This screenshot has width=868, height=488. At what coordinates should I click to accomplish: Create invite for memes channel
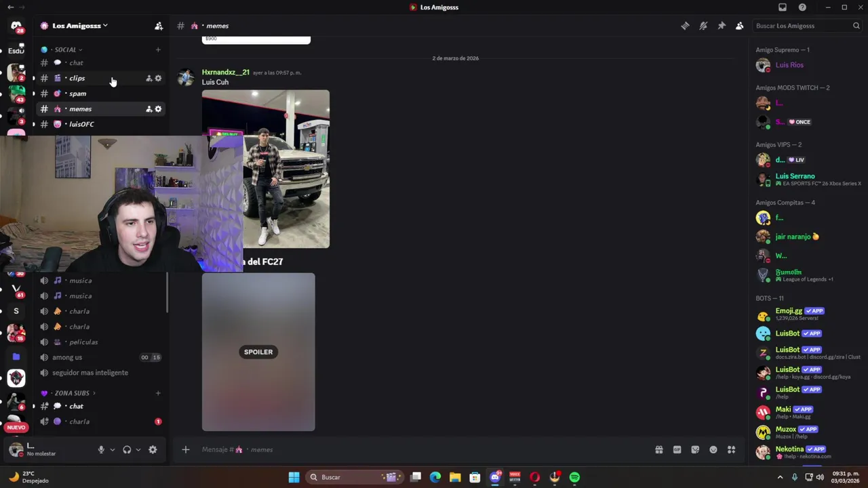click(x=149, y=108)
